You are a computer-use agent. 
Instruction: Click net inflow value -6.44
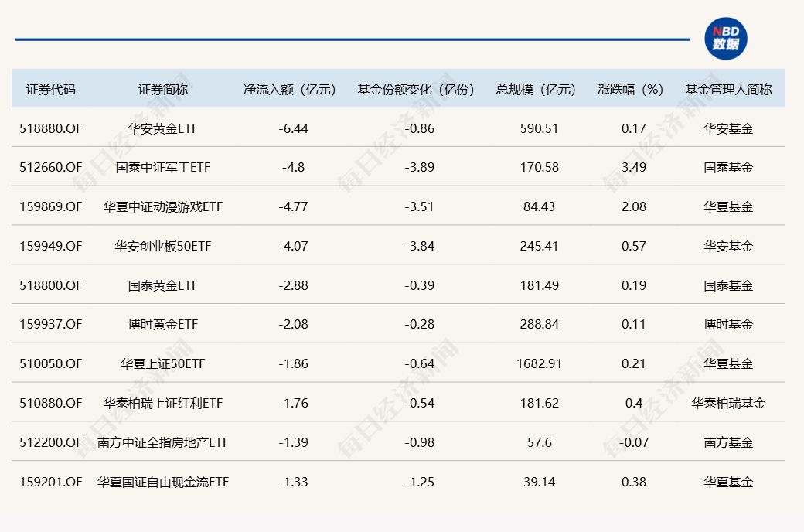(x=294, y=128)
